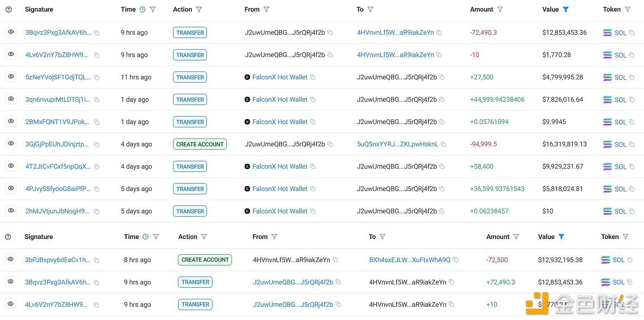Click the Time clock icon in the FalconX transfers table
The width and height of the screenshot is (644, 320).
143,9
